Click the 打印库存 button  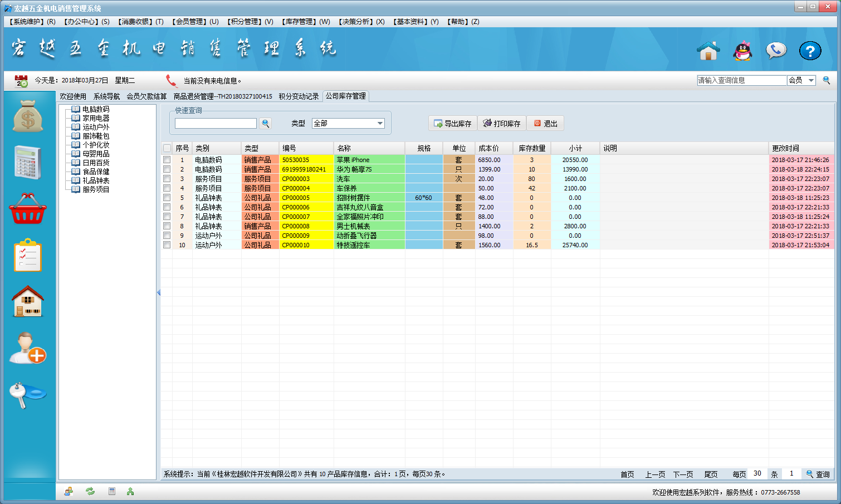click(501, 124)
